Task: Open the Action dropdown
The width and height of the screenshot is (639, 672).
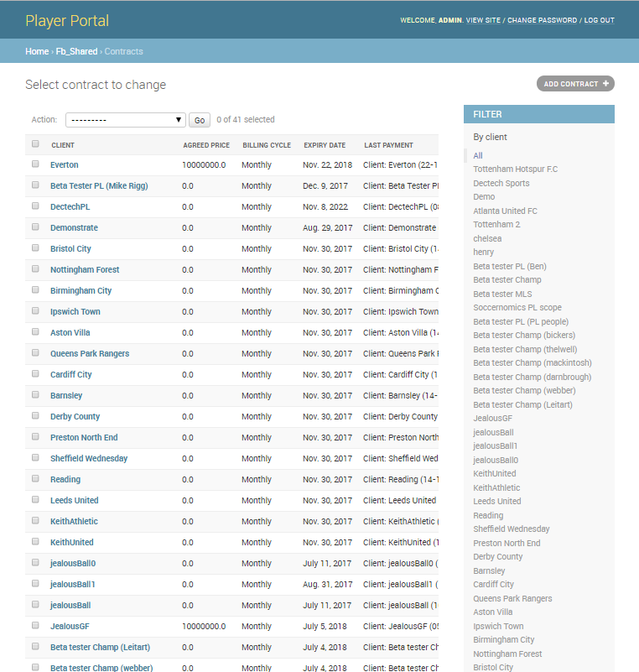Action: point(126,120)
